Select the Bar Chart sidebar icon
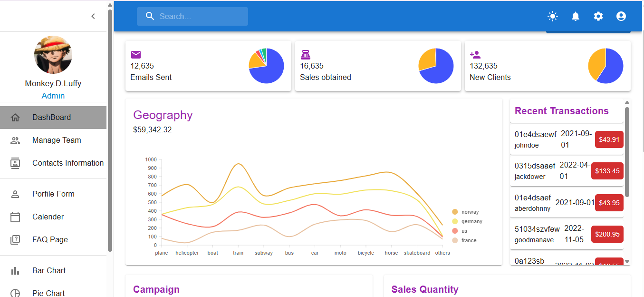644x297 pixels. tap(15, 270)
